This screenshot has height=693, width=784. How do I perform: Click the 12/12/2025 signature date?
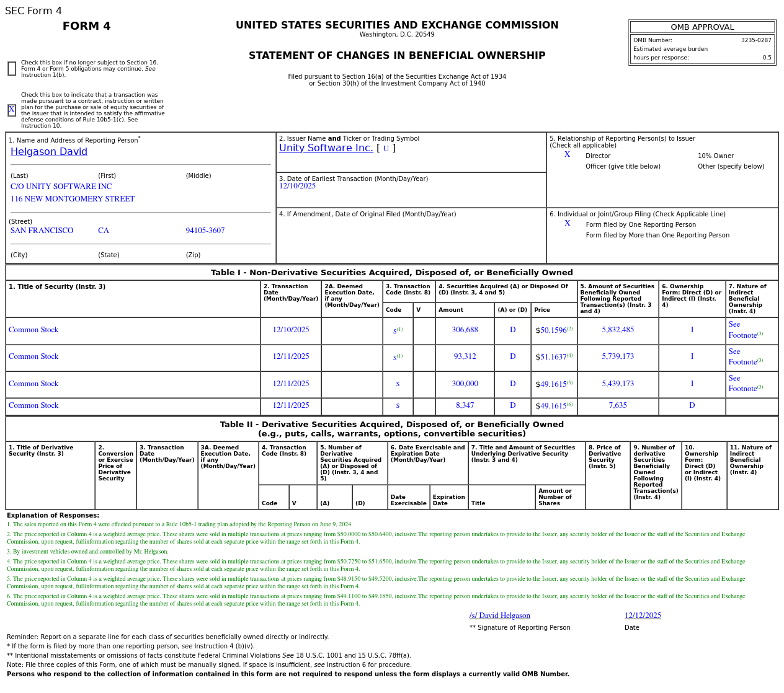643,616
